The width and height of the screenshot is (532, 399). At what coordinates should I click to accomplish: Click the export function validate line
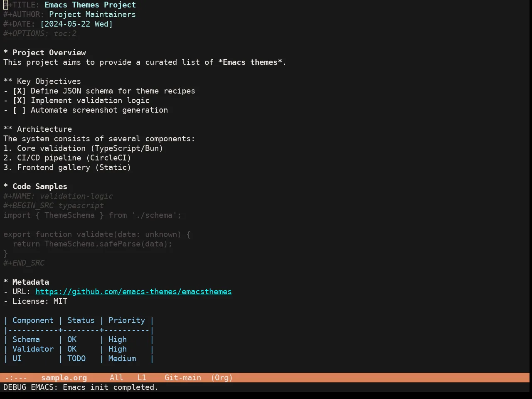tap(97, 234)
